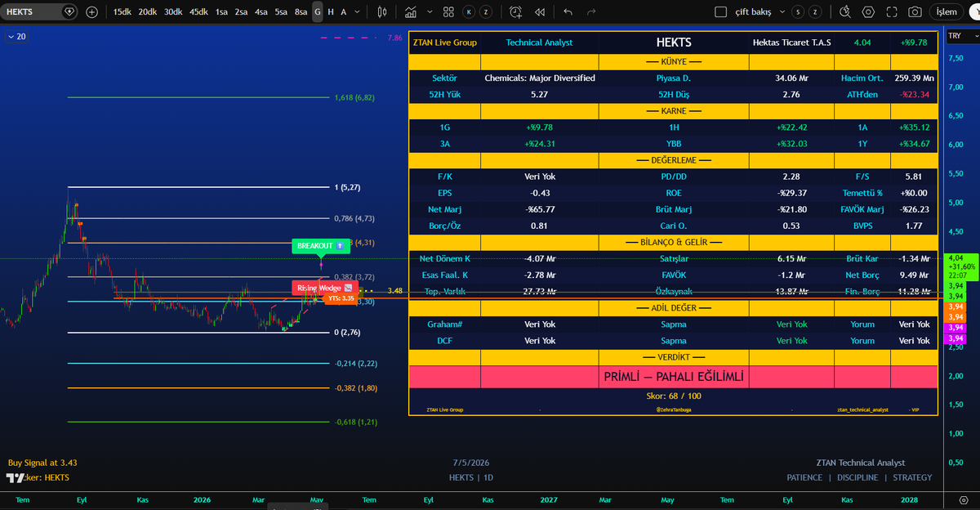Open the çift bakış layout name
The image size is (980, 510).
coord(755,12)
